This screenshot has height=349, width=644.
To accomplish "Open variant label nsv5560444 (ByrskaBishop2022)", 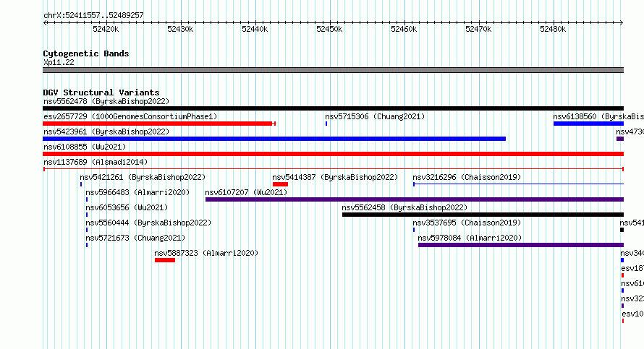I will pyautogui.click(x=148, y=223).
